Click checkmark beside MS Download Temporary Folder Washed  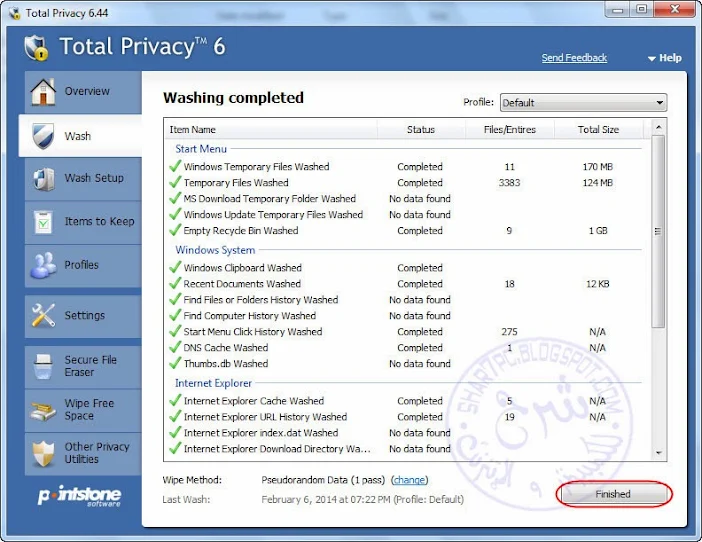175,198
